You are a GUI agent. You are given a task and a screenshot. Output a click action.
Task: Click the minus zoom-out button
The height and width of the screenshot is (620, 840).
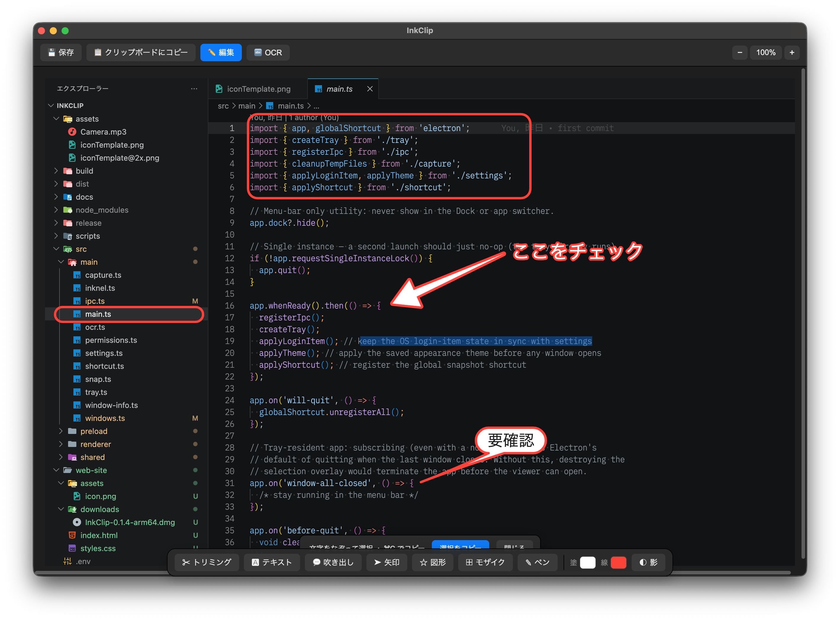[x=740, y=53]
